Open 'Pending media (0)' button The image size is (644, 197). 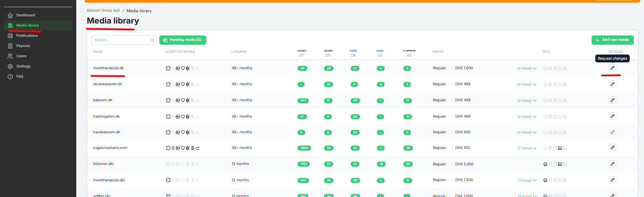(x=182, y=40)
